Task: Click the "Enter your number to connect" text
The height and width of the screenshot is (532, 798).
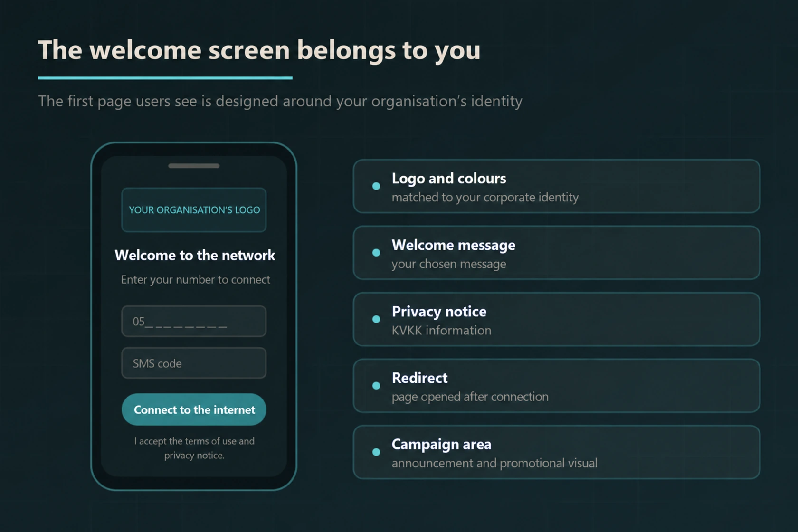Action: [x=195, y=280]
